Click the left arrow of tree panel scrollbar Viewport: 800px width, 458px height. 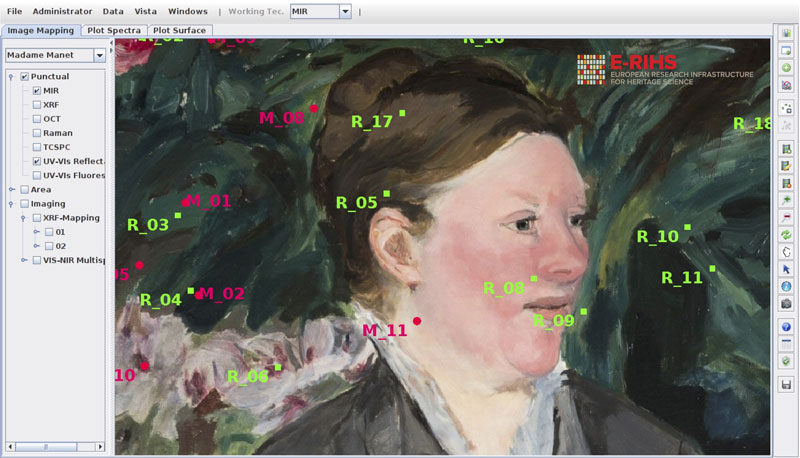(10, 447)
